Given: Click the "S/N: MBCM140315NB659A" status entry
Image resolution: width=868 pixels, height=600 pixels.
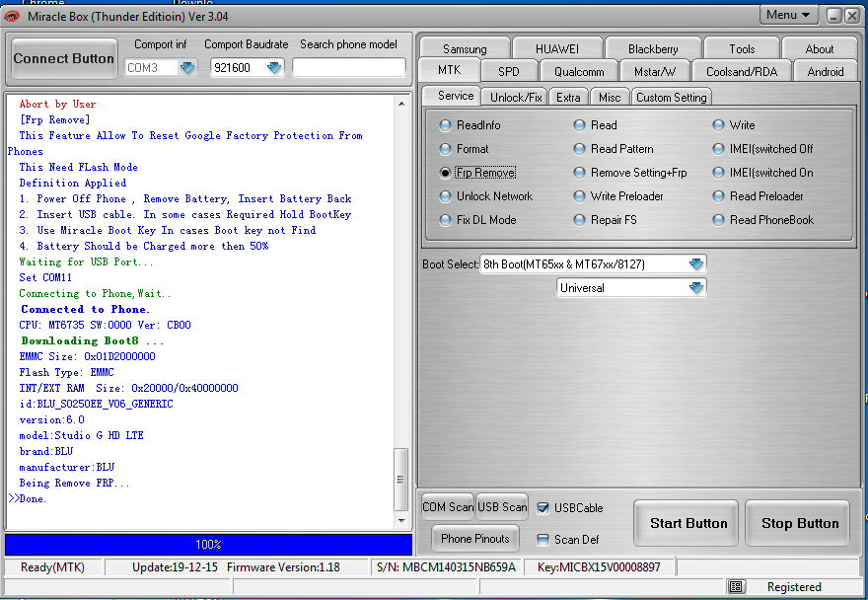Looking at the screenshot, I should [446, 567].
